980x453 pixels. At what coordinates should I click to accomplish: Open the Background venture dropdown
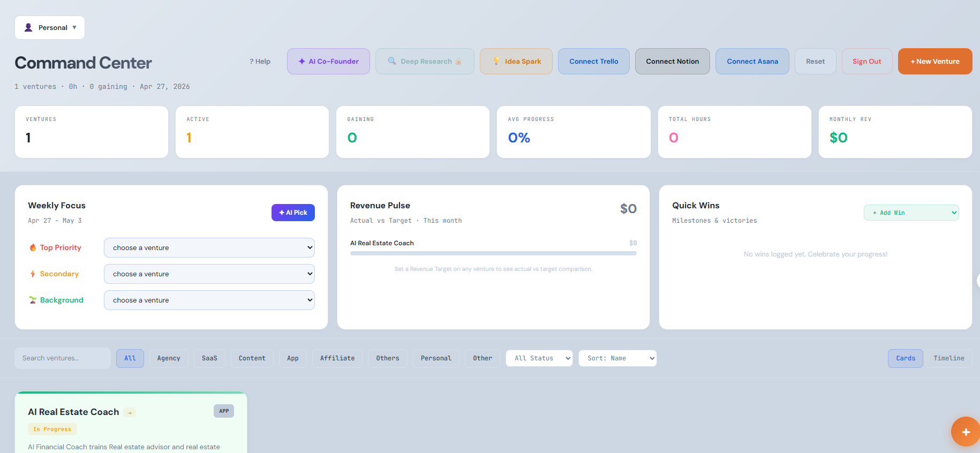coord(209,300)
